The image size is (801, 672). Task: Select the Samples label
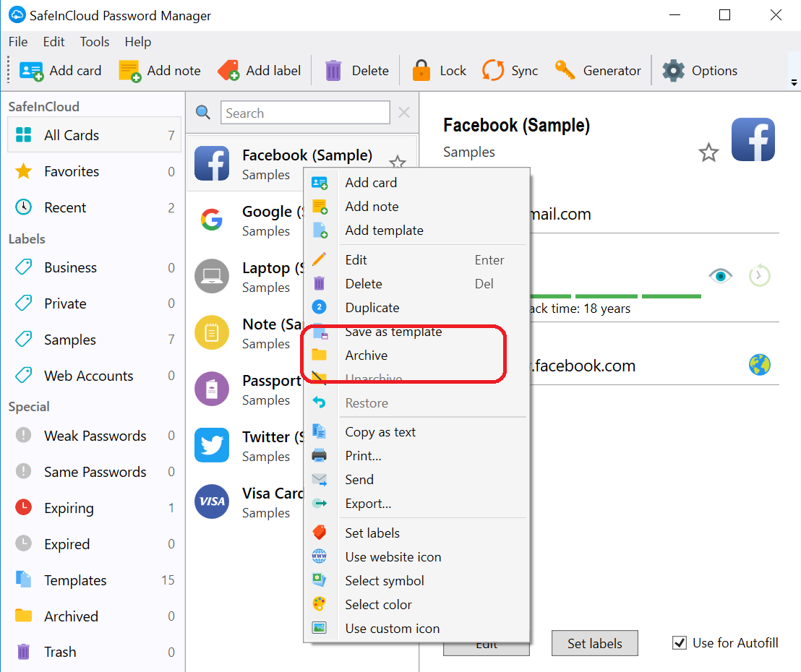pos(95,339)
